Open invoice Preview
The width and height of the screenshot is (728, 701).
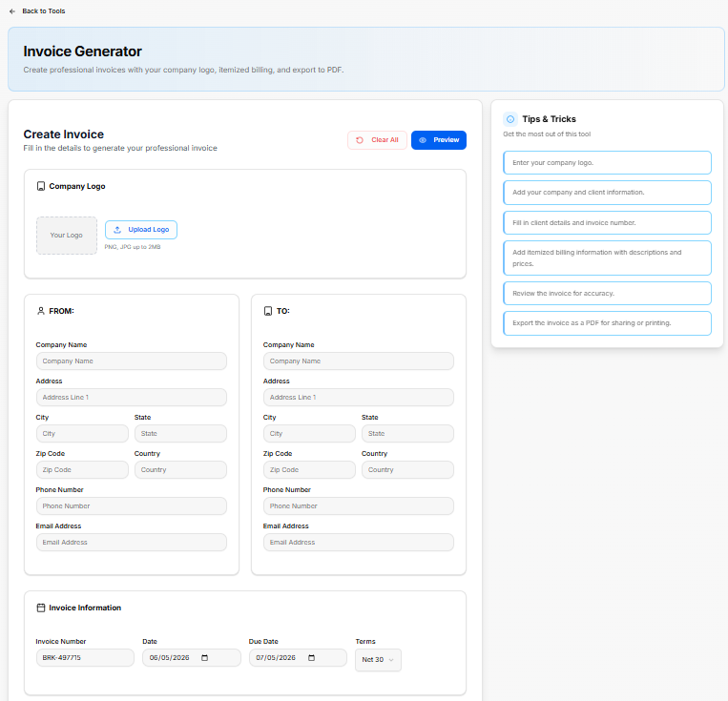(x=439, y=140)
